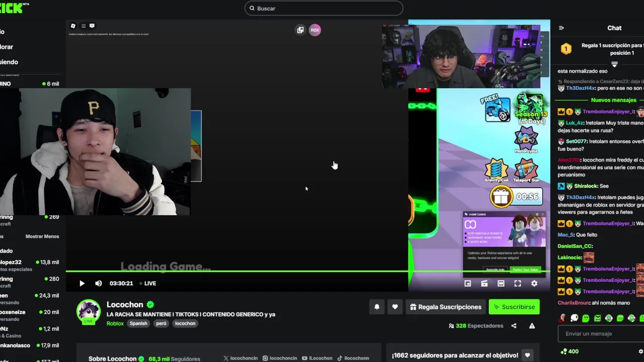Click the Kick logo to go home
Viewport: 644px width, 362px height.
click(x=14, y=7)
